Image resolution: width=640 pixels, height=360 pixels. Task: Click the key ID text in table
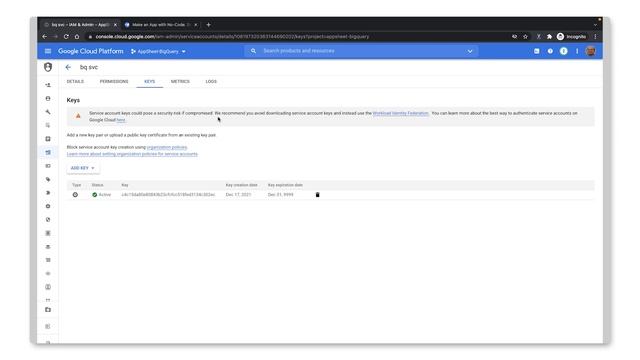pos(168,195)
